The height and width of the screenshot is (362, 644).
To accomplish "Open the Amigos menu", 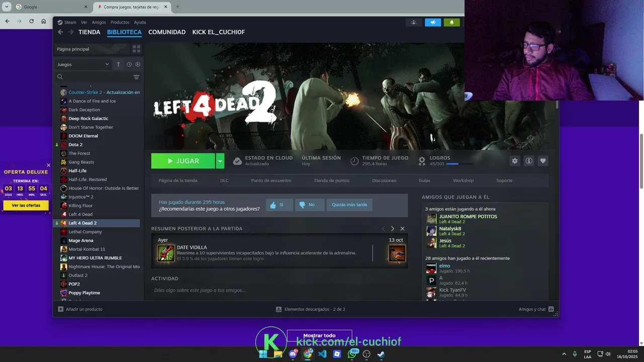I will coord(99,22).
